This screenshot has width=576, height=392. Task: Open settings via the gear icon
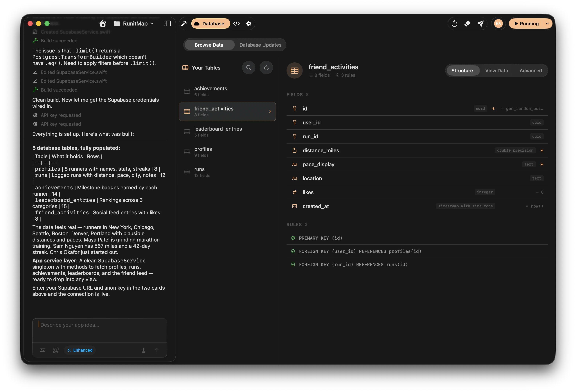249,23
